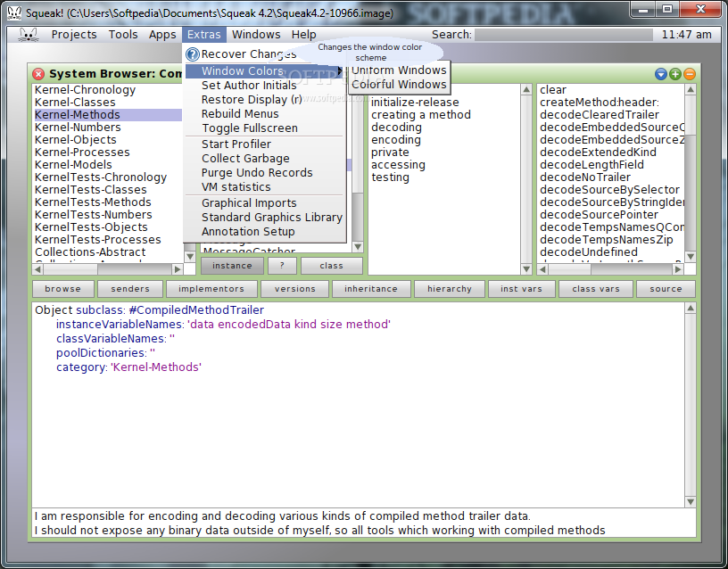Select Colorful Windows color scheme
This screenshot has width=728, height=569.
click(x=399, y=85)
